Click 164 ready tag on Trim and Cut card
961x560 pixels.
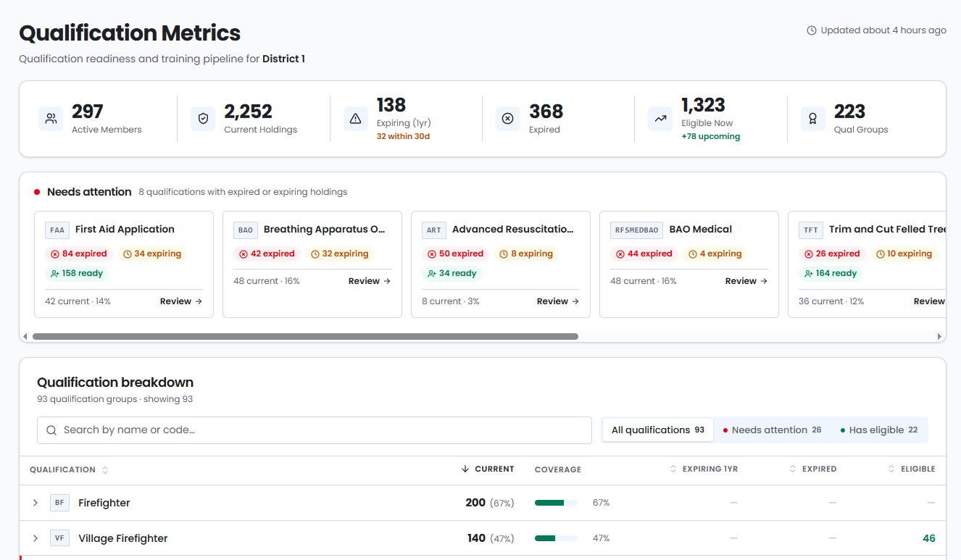pyautogui.click(x=831, y=273)
